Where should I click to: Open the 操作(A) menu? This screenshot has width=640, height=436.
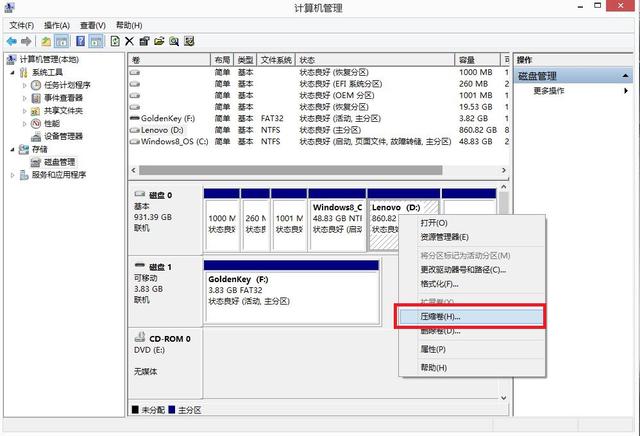[x=57, y=25]
